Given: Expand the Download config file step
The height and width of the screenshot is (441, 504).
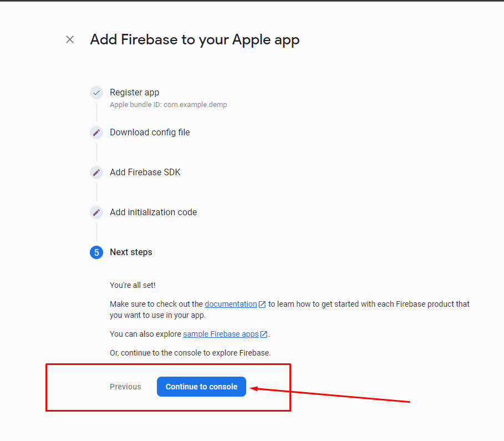Looking at the screenshot, I should click(150, 133).
